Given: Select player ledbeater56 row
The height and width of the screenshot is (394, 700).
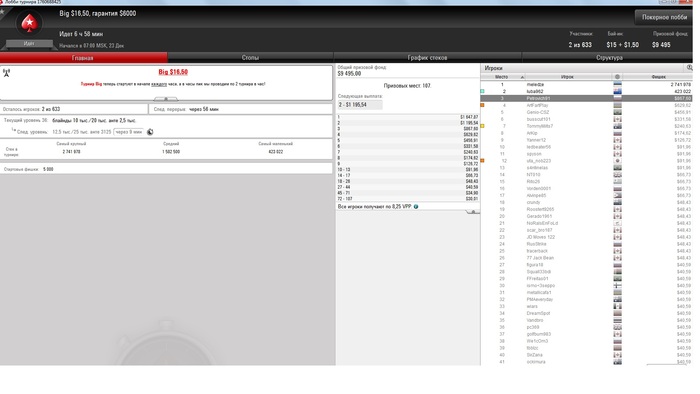Looking at the screenshot, I should [586, 147].
